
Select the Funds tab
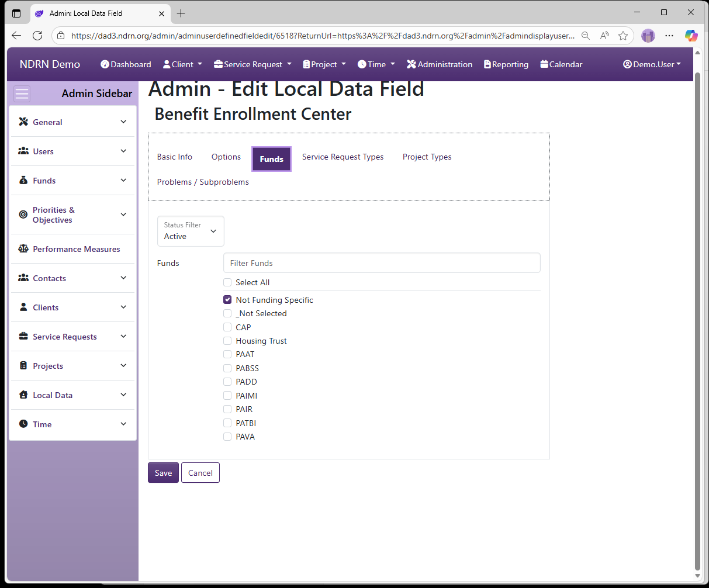click(x=271, y=159)
